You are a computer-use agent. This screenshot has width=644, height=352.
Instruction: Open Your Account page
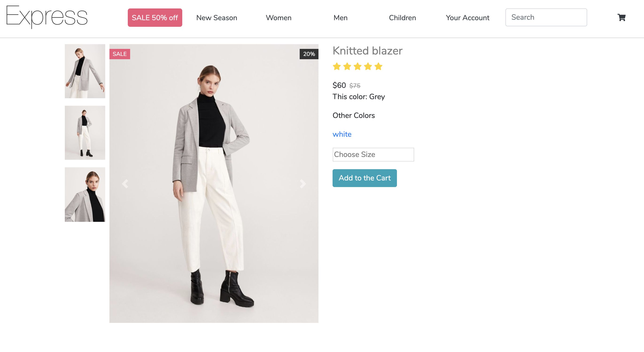(468, 18)
